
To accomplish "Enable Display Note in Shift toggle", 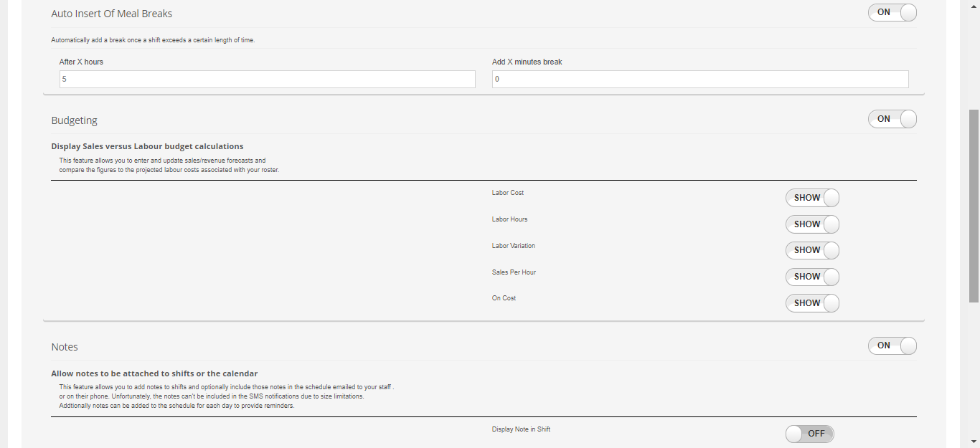I will (x=810, y=434).
